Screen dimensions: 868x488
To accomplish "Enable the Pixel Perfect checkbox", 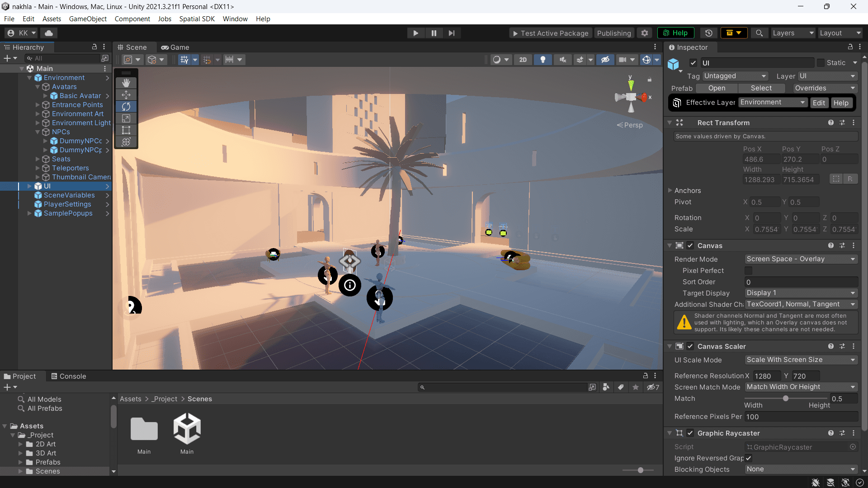I will point(748,271).
